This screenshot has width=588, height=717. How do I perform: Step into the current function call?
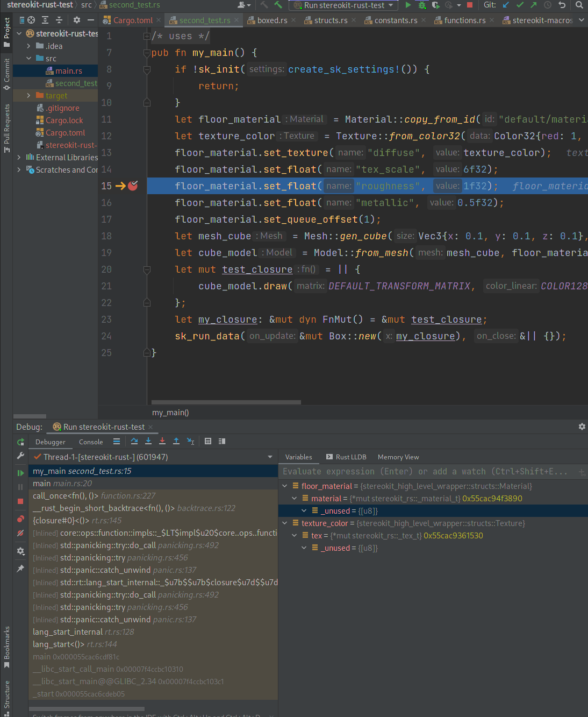tap(148, 441)
